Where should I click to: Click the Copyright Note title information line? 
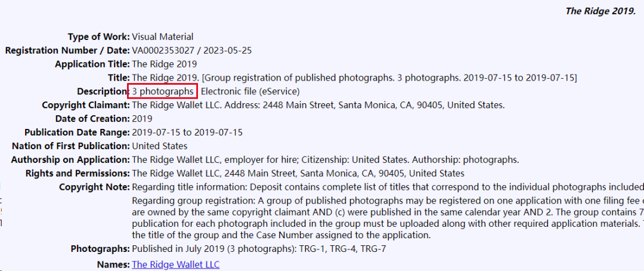coord(388,187)
